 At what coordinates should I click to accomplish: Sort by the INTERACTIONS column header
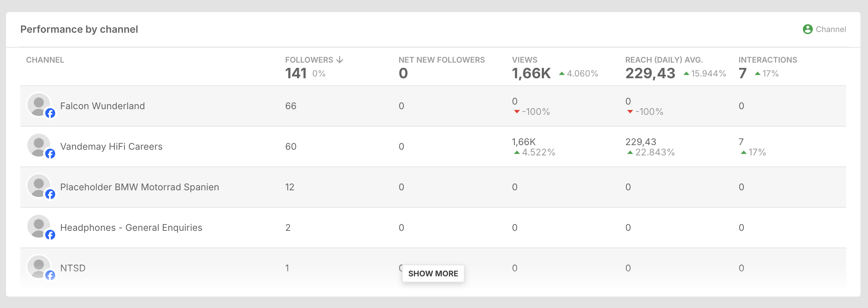pyautogui.click(x=768, y=60)
